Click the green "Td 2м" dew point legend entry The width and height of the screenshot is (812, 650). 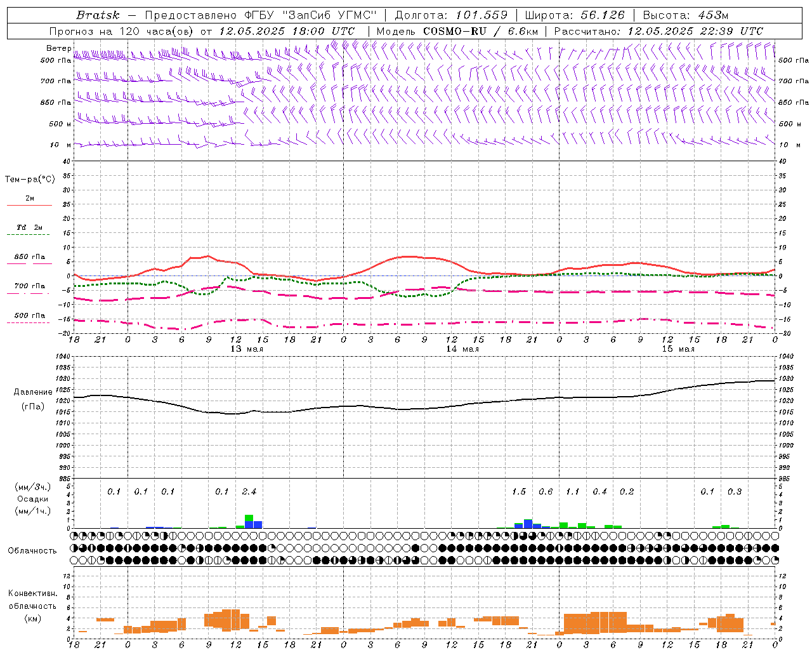30,227
